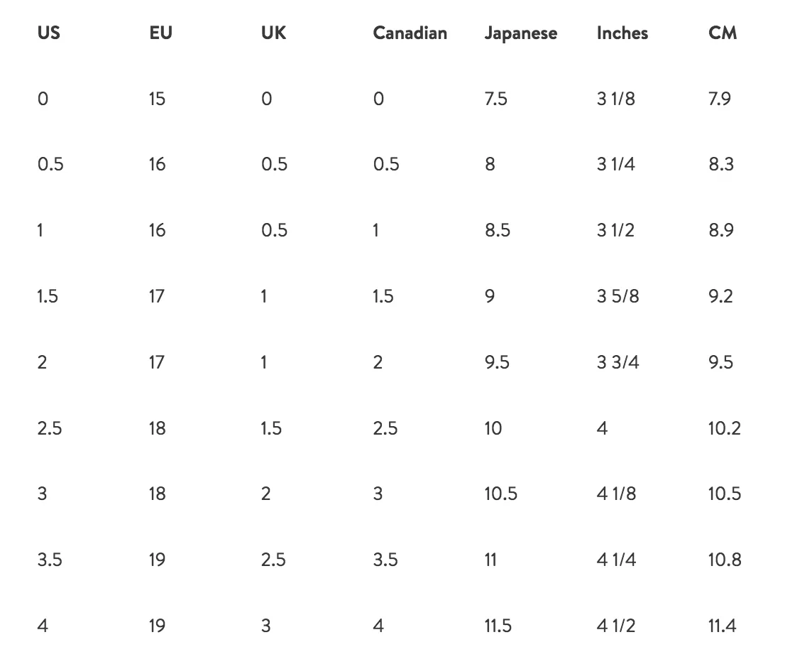Click the 4 1/2 inches cell

tap(615, 626)
